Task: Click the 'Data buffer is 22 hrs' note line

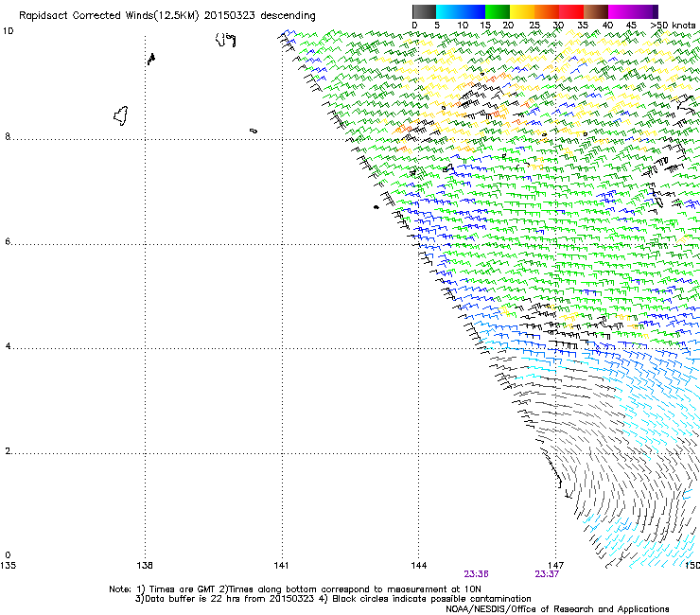Action: [333, 599]
